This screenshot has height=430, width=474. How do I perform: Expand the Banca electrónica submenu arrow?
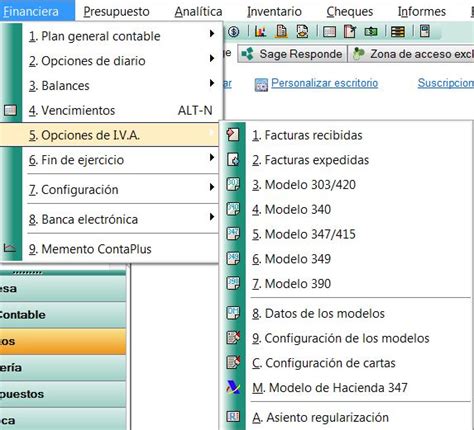point(212,217)
